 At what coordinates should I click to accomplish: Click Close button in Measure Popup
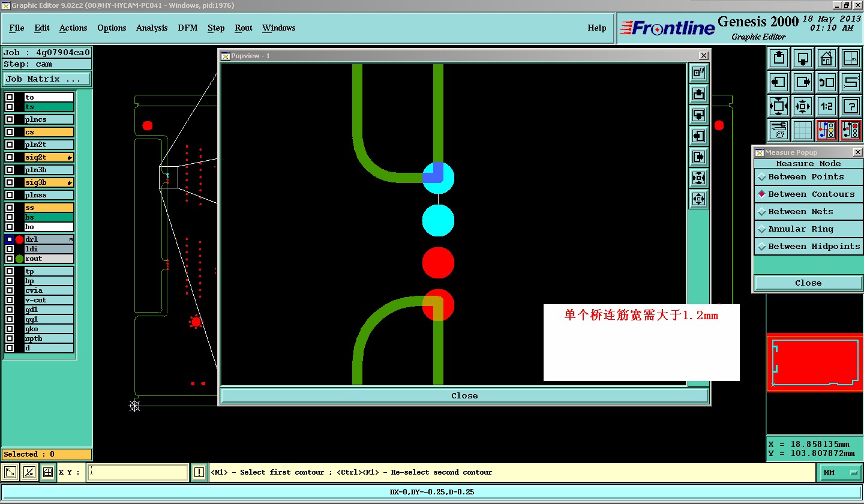pyautogui.click(x=808, y=283)
